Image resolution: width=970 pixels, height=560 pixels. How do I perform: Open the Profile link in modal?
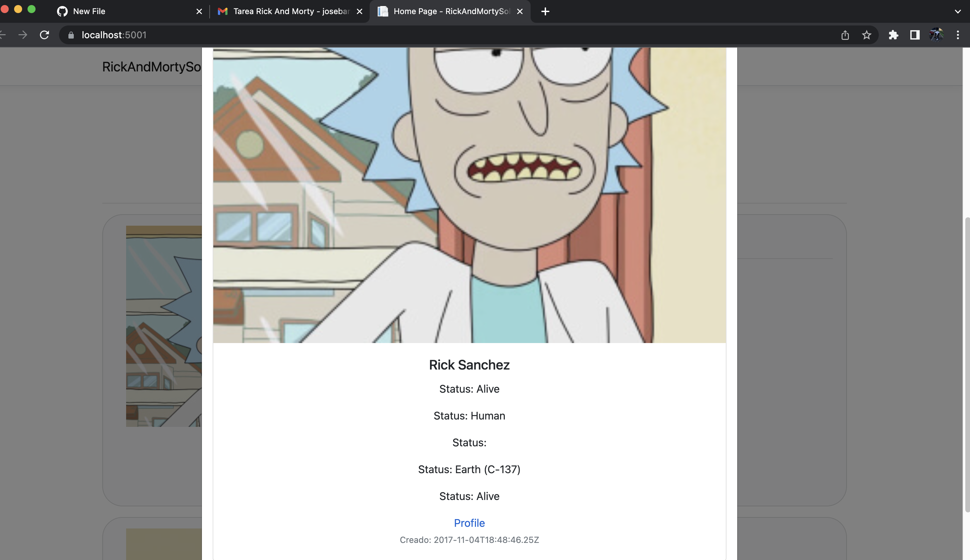469,523
